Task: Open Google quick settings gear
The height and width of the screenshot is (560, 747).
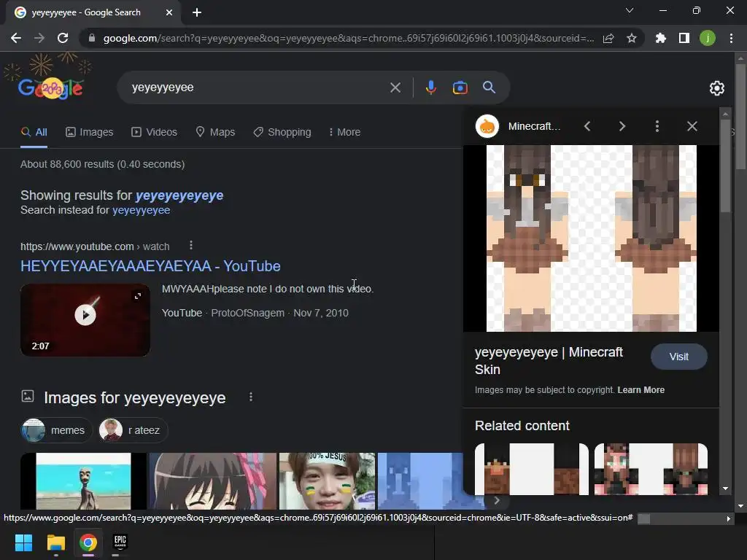Action: pos(717,88)
